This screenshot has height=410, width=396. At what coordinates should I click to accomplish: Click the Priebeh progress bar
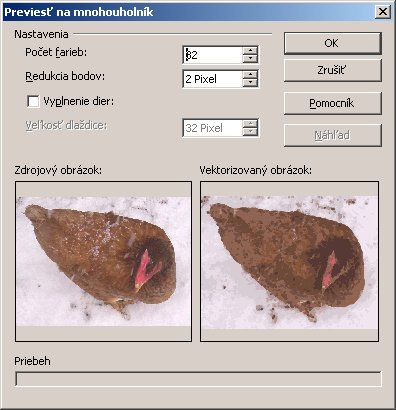(x=198, y=379)
